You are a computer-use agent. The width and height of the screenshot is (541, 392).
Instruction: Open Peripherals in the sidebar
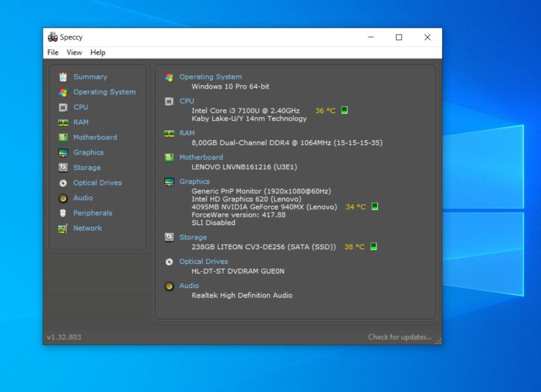tap(92, 213)
